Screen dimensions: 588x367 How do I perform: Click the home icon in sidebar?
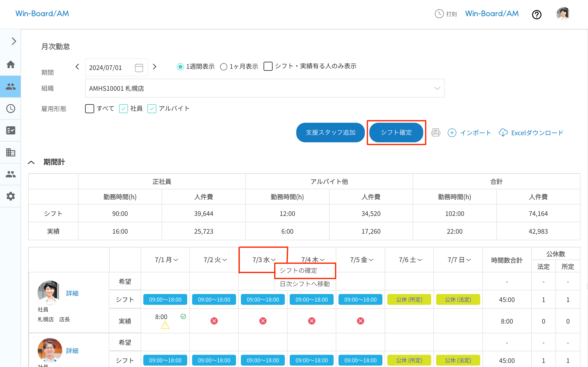(x=10, y=65)
